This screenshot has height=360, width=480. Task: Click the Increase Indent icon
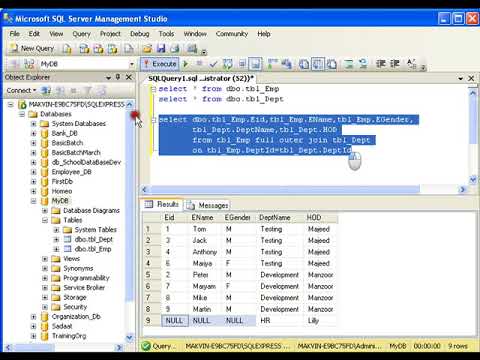coord(395,64)
